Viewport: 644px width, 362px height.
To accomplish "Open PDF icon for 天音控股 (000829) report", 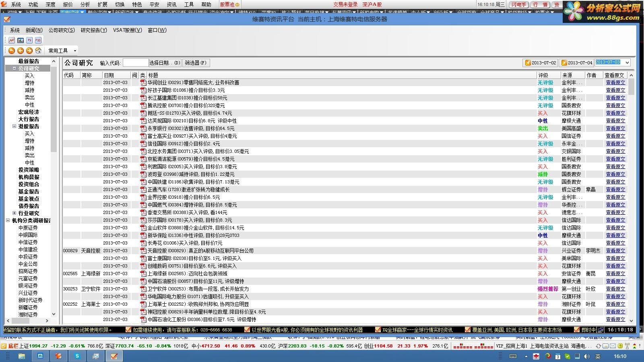I will click(x=143, y=251).
